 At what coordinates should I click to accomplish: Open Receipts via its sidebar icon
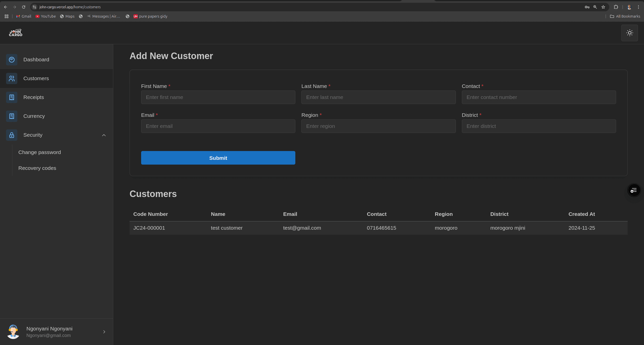(12, 97)
